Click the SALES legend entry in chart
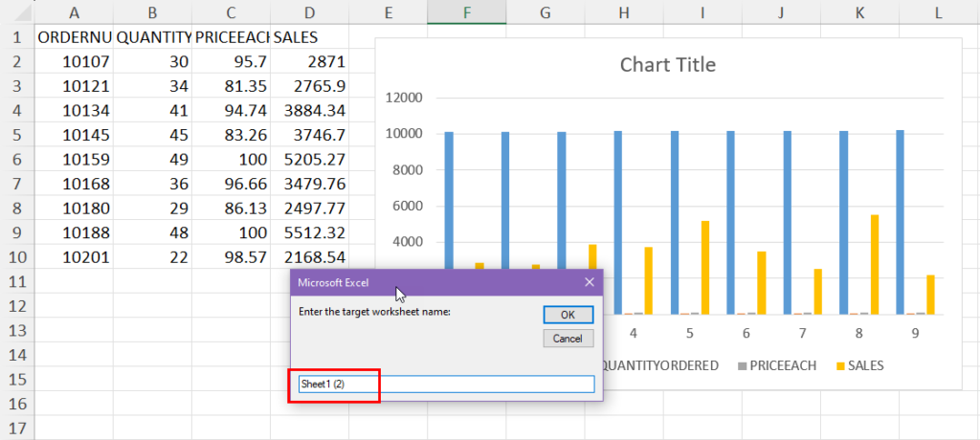Screen dimensions: 980x440 859,365
